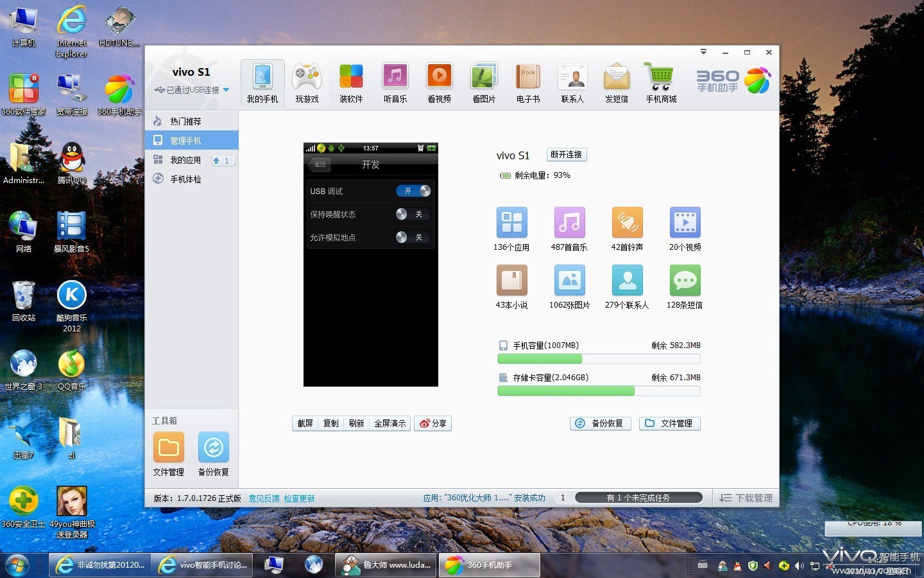924x578 pixels.
Task: Click the volume icon in system tray
Action: [799, 566]
